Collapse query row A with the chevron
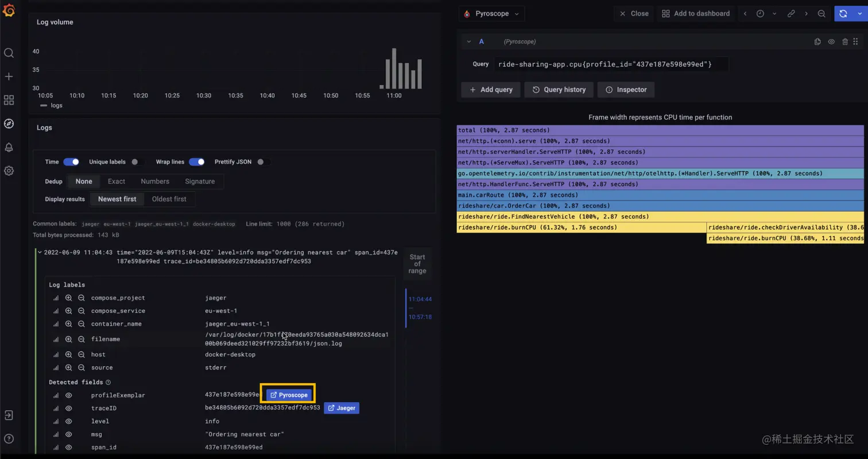This screenshot has height=459, width=868. click(468, 41)
